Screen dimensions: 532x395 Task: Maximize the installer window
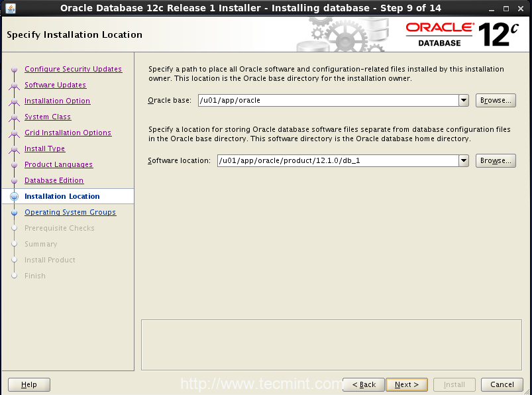[x=506, y=9]
